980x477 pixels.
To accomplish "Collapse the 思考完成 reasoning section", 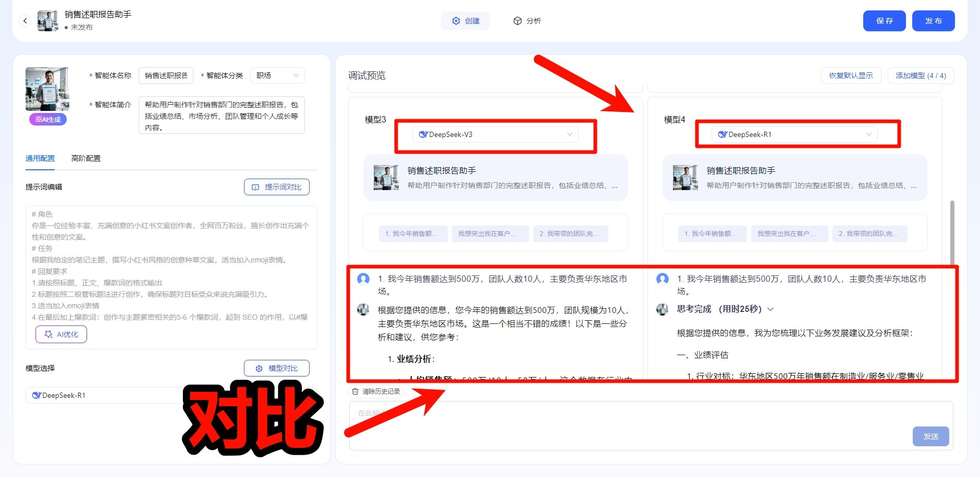I will 770,309.
